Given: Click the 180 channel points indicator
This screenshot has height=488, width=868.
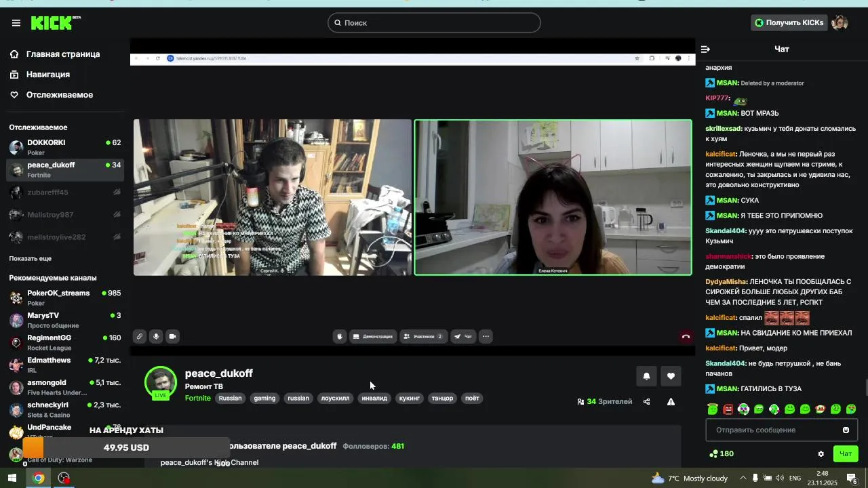Looking at the screenshot, I should pos(721,454).
